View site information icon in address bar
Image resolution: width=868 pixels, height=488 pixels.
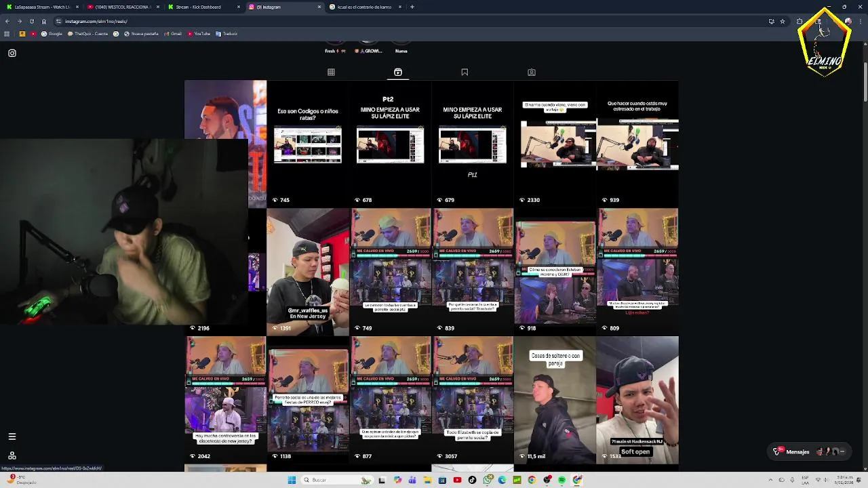point(58,21)
